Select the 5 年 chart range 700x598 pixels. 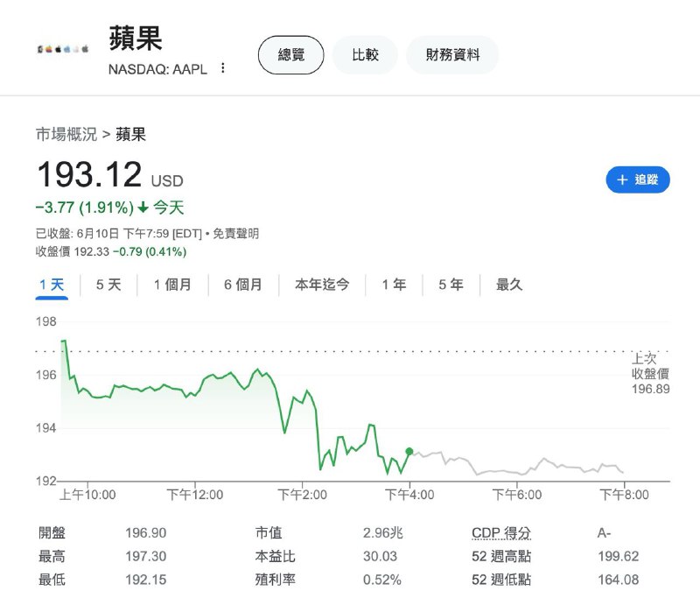tap(451, 285)
